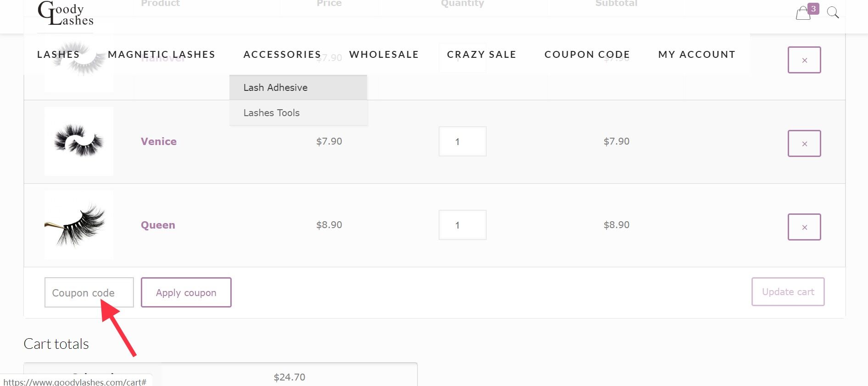The height and width of the screenshot is (386, 868).
Task: Open the Queen lash thumbnail
Action: (x=79, y=225)
